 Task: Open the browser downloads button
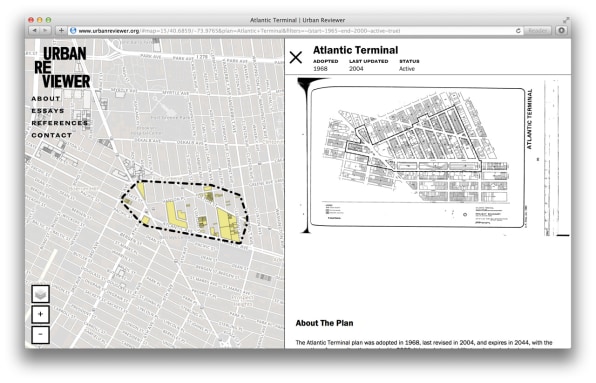click(x=562, y=30)
